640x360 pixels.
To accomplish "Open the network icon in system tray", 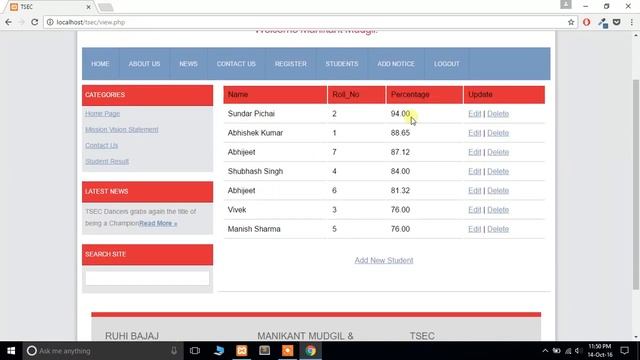I will [x=568, y=351].
